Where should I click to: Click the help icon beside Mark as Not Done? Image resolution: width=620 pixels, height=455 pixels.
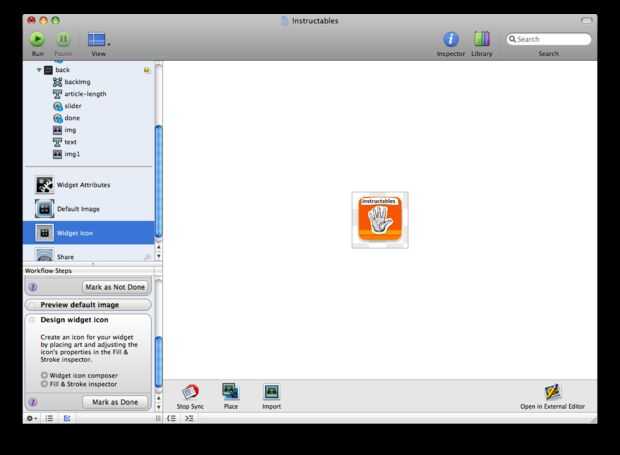pyautogui.click(x=33, y=287)
